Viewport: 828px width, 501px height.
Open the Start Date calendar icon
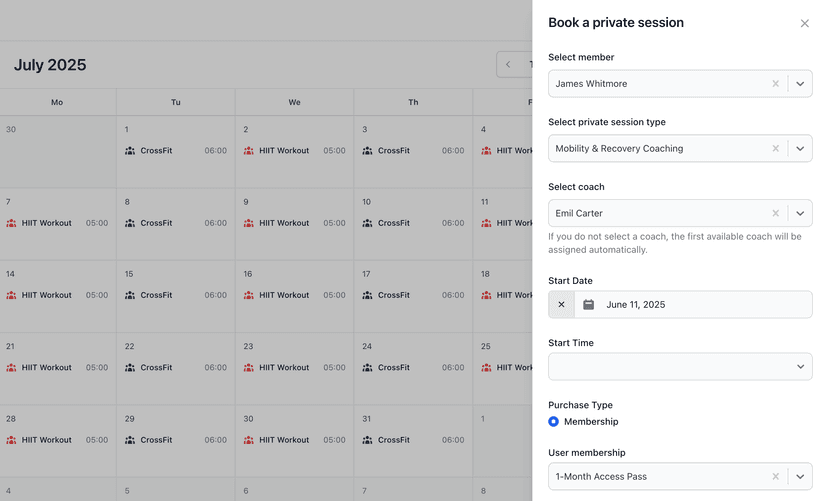(x=588, y=305)
